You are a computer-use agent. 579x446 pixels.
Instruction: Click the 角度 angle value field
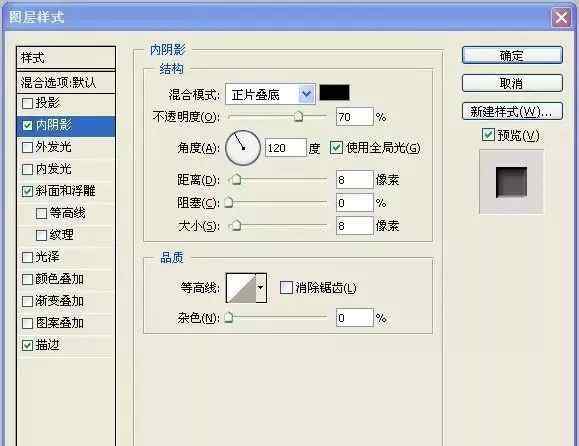tap(285, 148)
